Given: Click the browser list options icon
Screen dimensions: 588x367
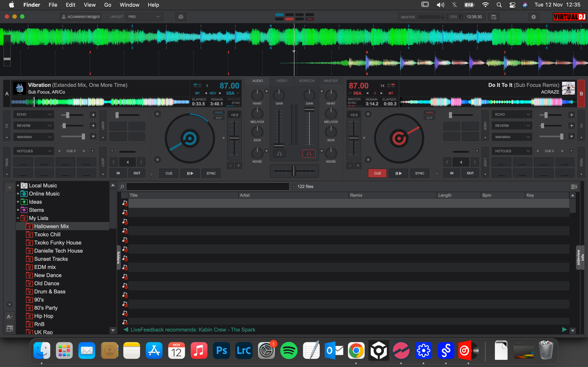Looking at the screenshot, I should coord(574,186).
